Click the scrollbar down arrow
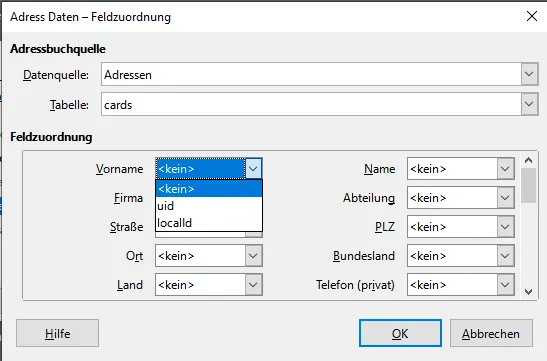Screen dimensions: 547x361 (x=529, y=292)
